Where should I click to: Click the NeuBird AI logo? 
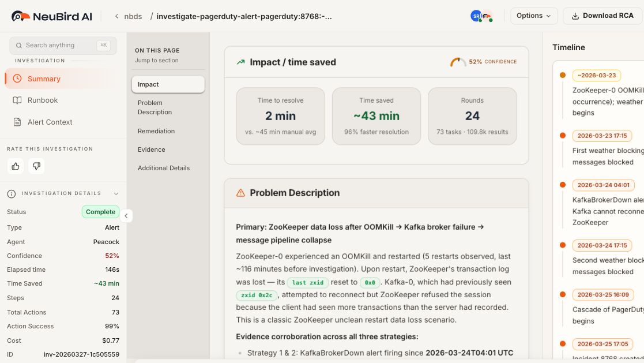click(51, 16)
